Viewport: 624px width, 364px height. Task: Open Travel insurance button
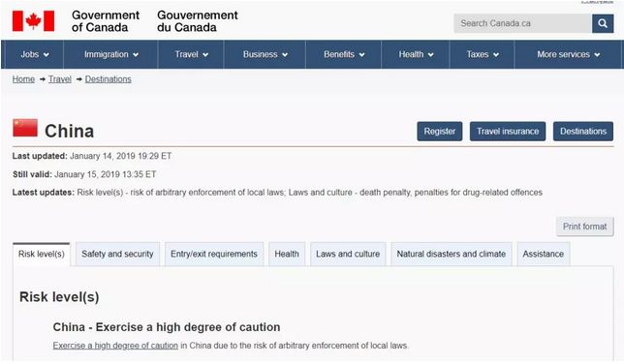tap(508, 132)
